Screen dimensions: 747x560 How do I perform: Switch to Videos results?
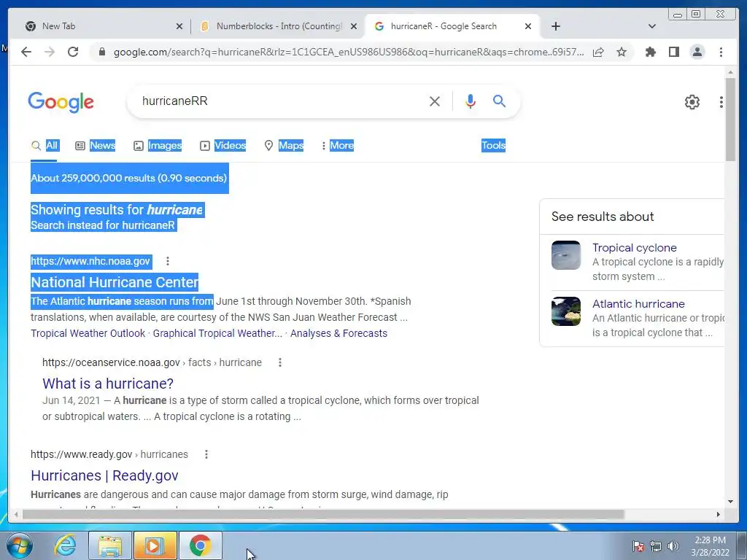223,145
